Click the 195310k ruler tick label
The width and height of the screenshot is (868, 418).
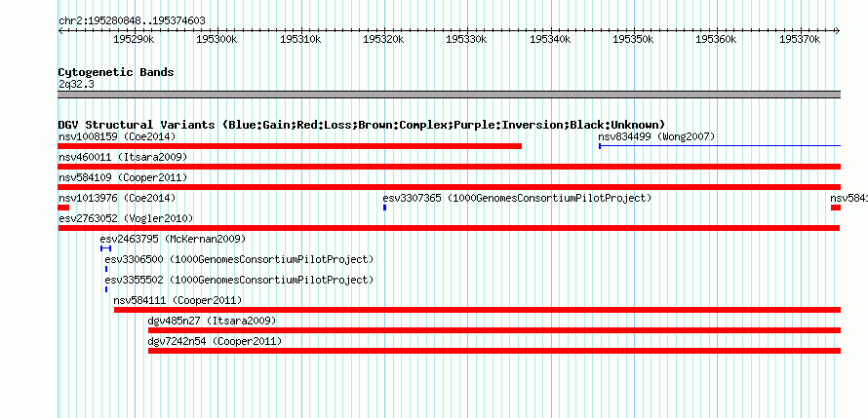pyautogui.click(x=300, y=39)
